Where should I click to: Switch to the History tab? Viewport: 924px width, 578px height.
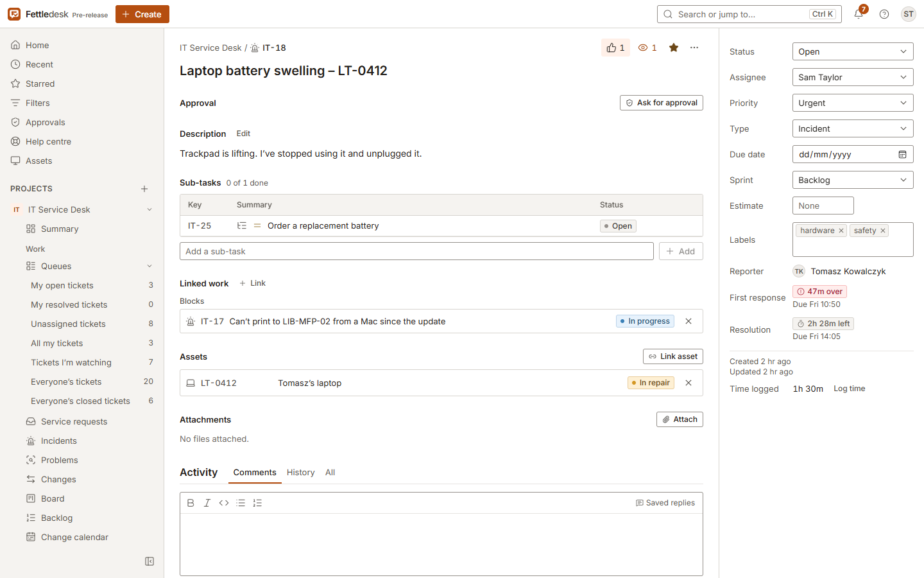300,472
